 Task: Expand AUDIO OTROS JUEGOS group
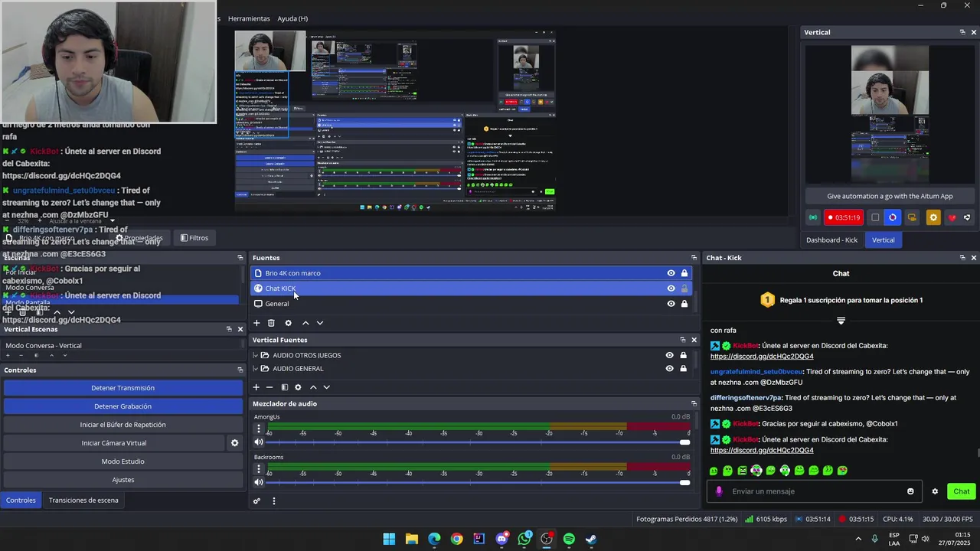point(256,355)
